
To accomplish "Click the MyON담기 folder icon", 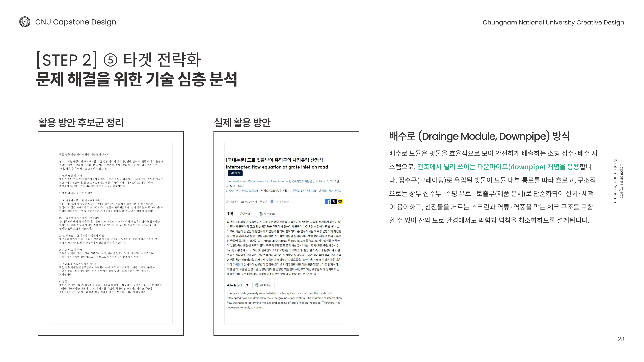I will point(243,202).
